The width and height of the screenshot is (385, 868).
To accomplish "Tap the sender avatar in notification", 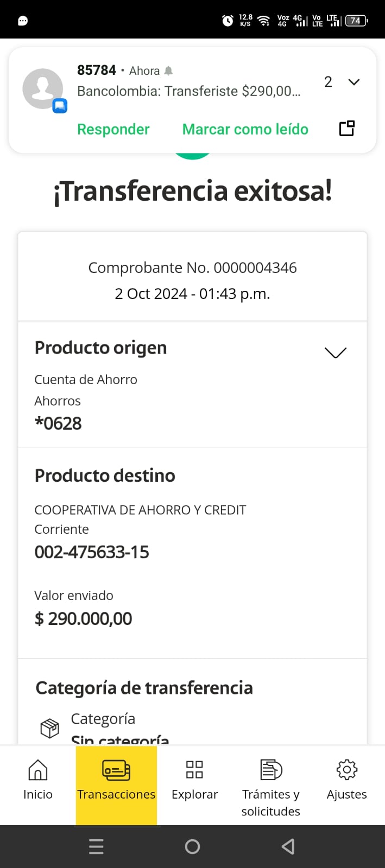I will (43, 89).
